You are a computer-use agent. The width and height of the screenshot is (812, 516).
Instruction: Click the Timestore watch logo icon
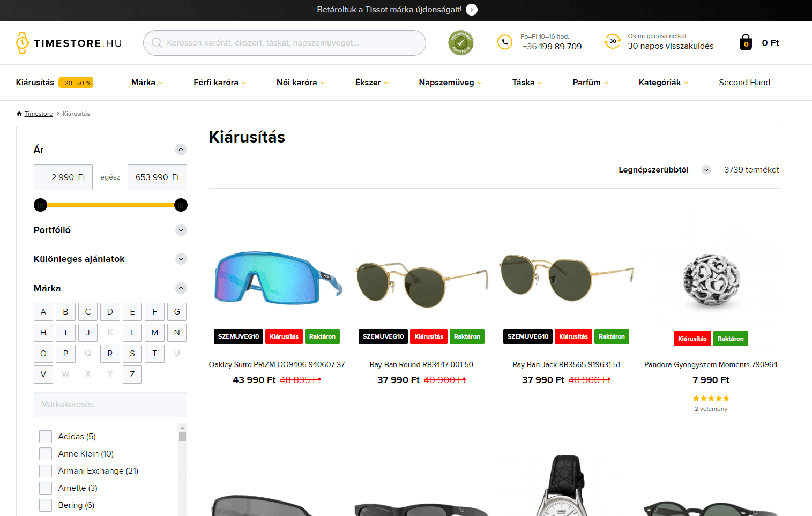coord(22,43)
